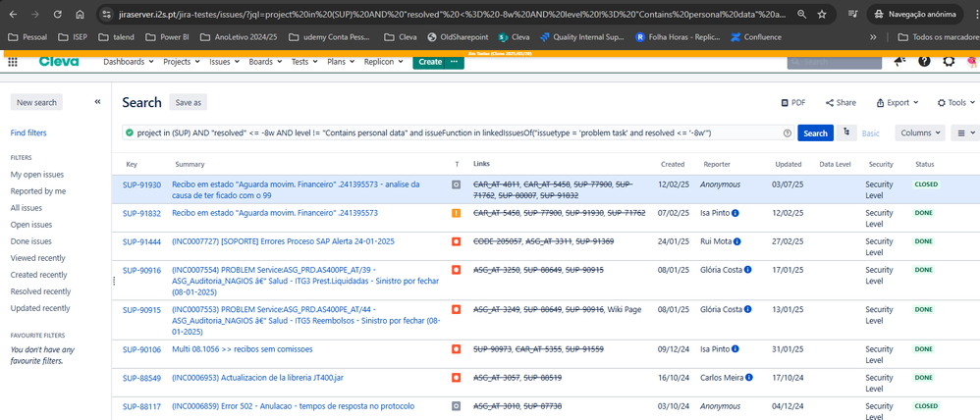Go to the browser home page
Screen dimensions: 980x420
[80, 14]
